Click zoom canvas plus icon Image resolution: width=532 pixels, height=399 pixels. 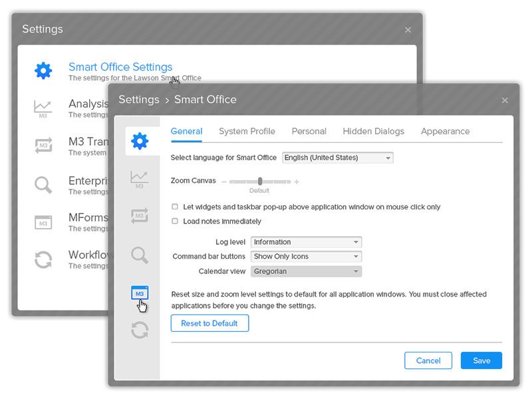click(297, 182)
